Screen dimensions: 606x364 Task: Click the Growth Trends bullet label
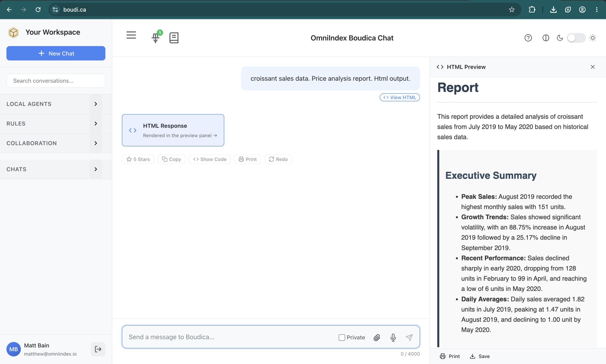tap(485, 217)
